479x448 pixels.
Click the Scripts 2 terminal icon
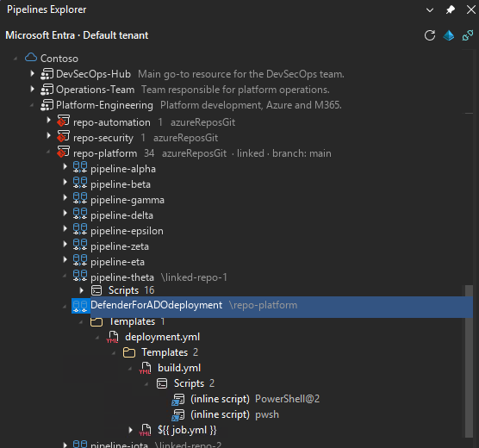(x=162, y=383)
